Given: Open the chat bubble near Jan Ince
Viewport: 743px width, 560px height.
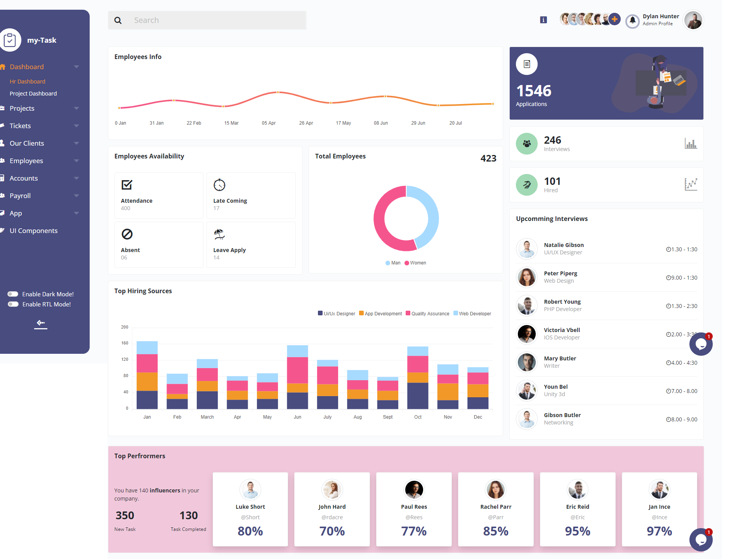Looking at the screenshot, I should coord(701,540).
